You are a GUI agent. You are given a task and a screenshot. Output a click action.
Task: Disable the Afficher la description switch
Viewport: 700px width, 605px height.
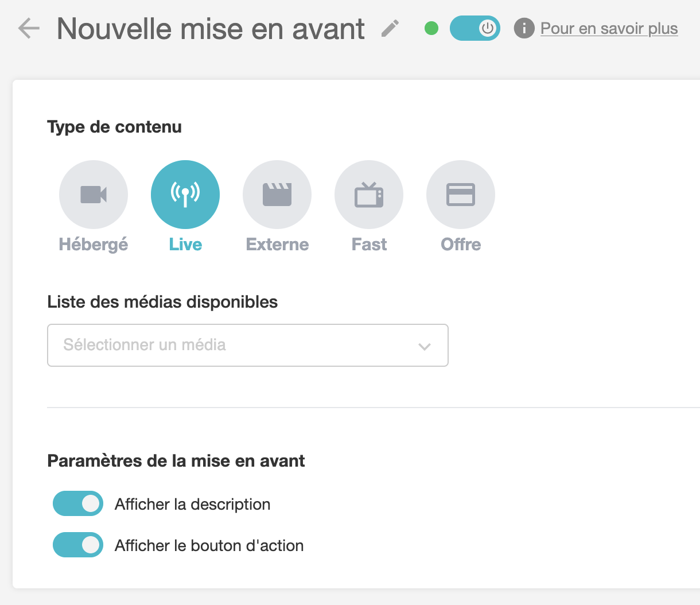(x=78, y=503)
